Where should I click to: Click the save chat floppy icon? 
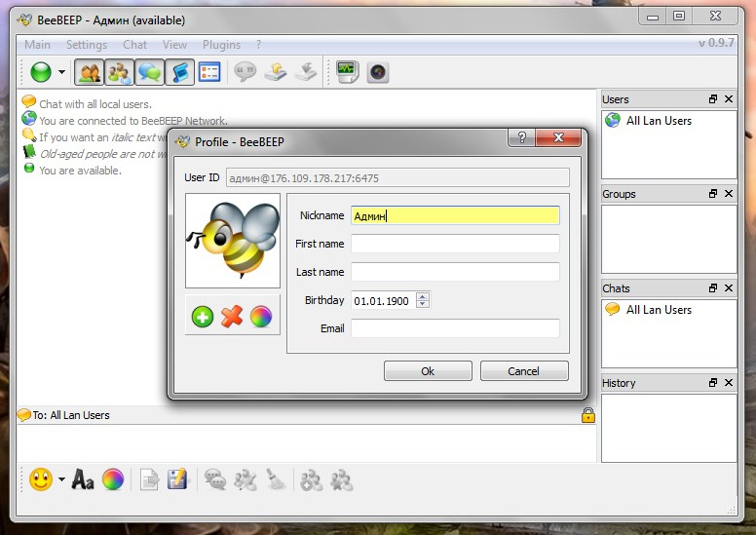click(177, 479)
